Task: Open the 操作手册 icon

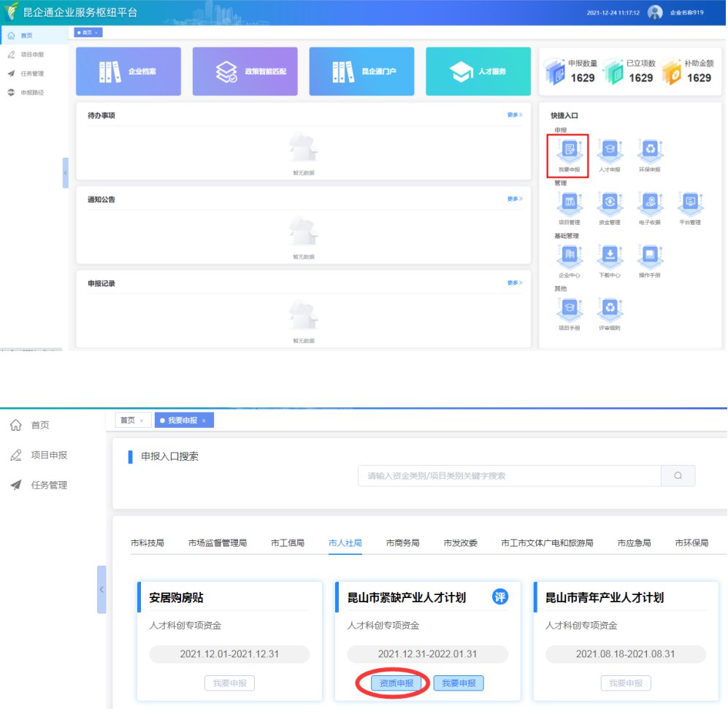Action: coord(649,256)
